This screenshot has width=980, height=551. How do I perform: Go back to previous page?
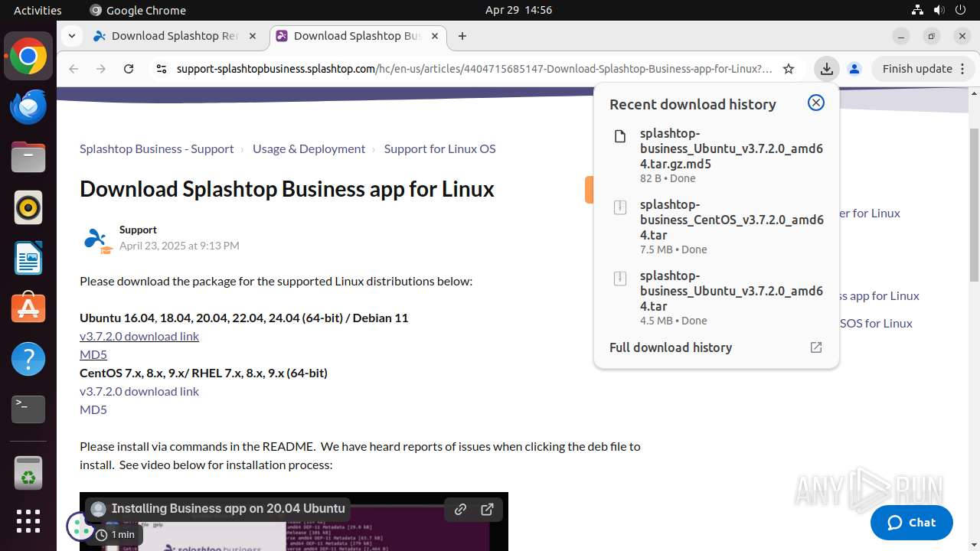(73, 69)
